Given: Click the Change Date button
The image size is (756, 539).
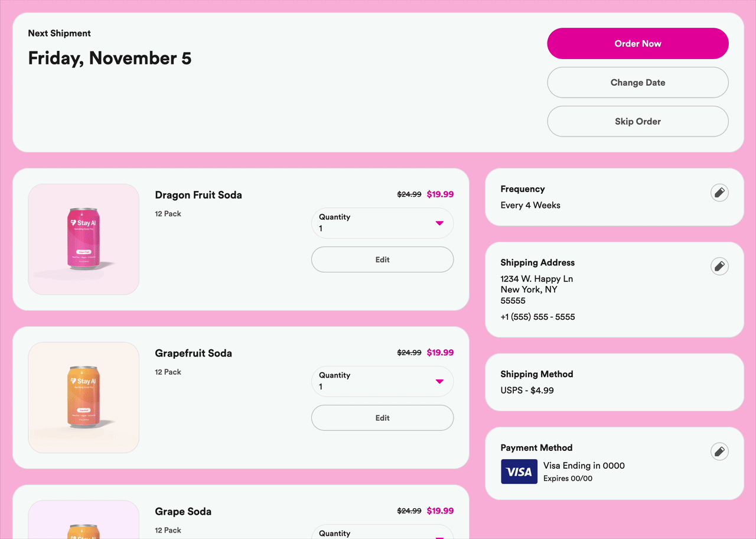Looking at the screenshot, I should [637, 83].
